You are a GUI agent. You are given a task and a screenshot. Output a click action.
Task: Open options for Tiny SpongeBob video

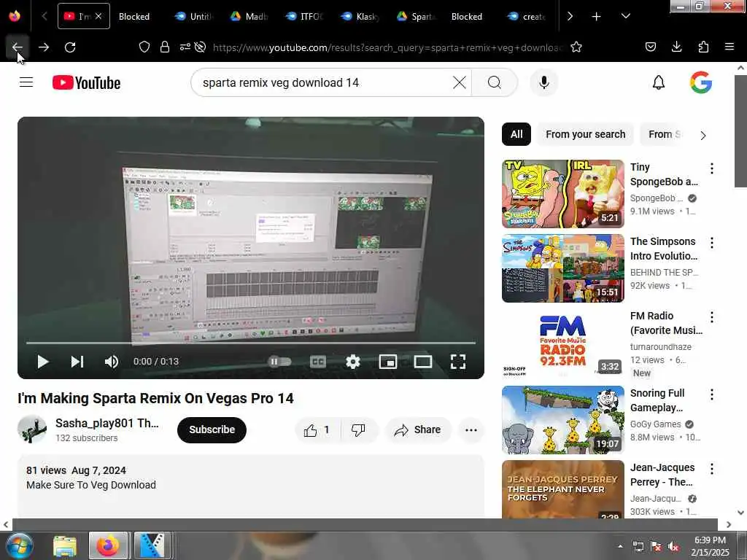click(x=712, y=168)
